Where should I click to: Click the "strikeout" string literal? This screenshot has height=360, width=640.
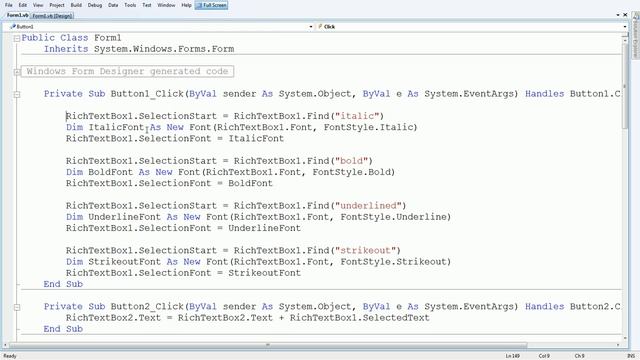[x=365, y=250]
